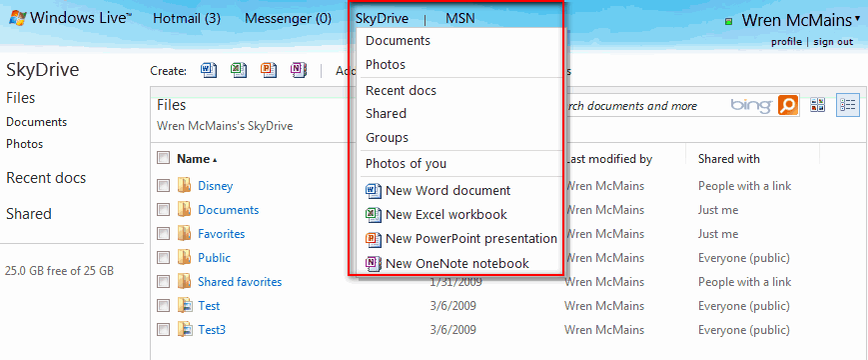Open the Wren McMains account dropdown
868x360 pixels.
coord(801,20)
